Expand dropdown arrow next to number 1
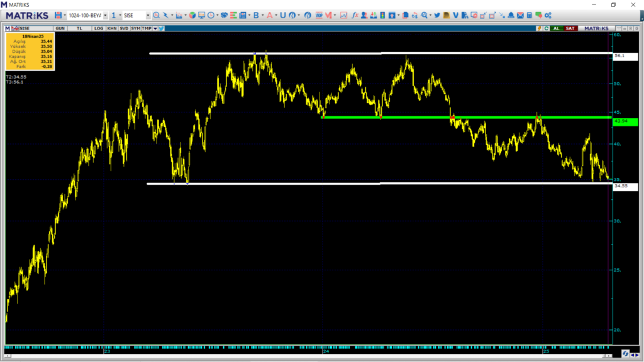644x362 pixels. [120, 15]
